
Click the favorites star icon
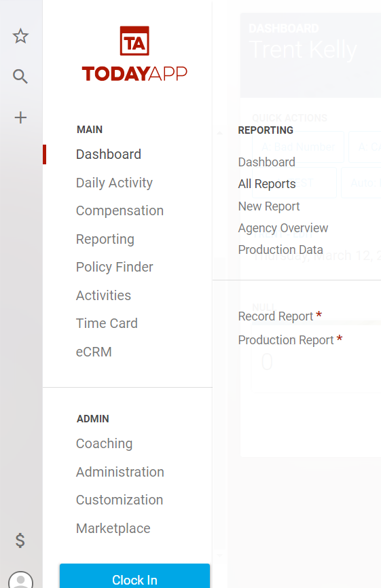pyautogui.click(x=20, y=36)
